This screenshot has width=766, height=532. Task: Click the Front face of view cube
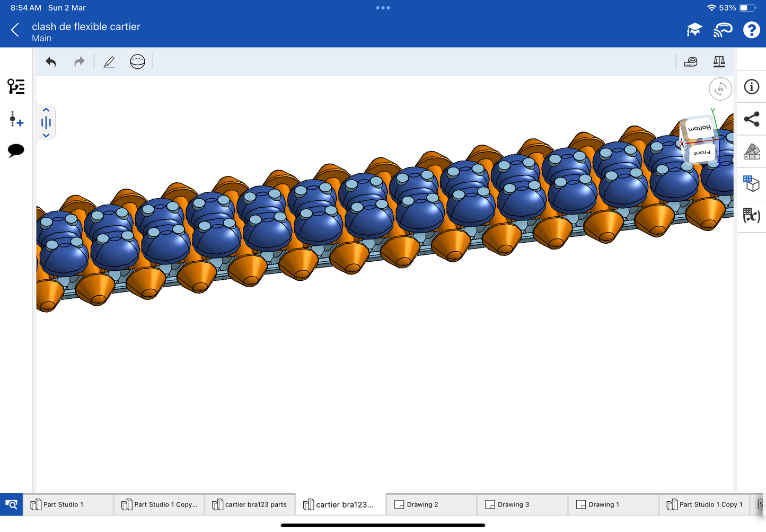[x=702, y=153]
